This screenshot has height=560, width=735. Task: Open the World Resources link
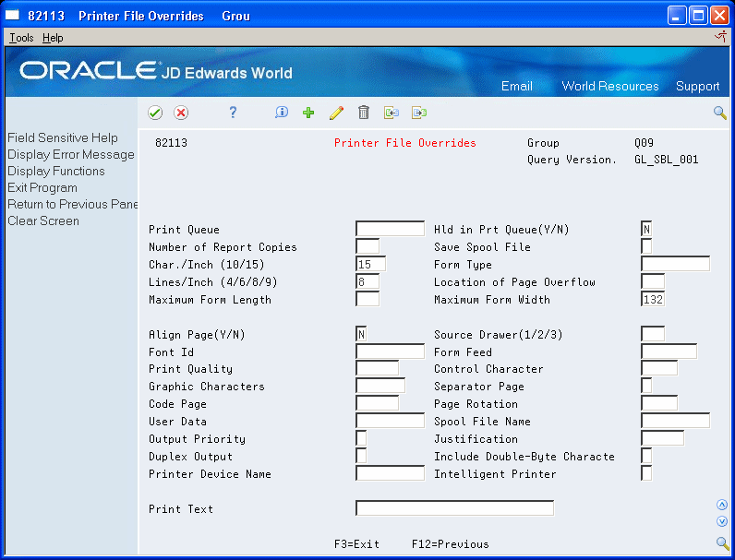(x=609, y=86)
